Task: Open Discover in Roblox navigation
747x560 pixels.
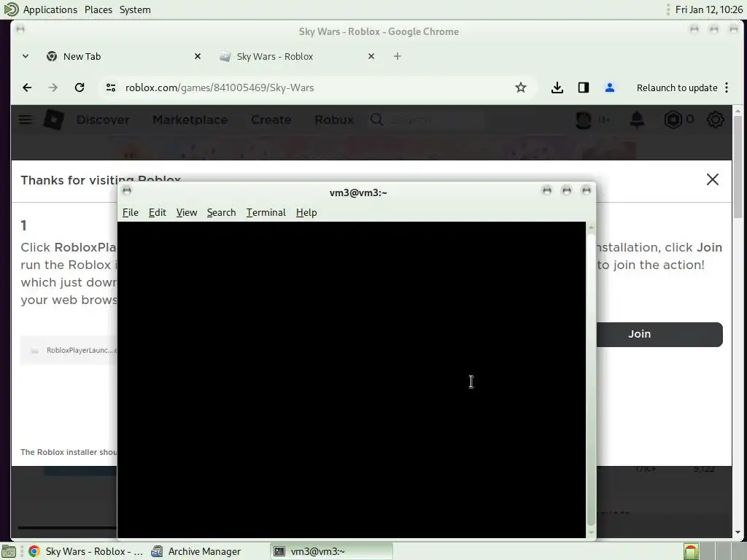Action: pos(103,120)
